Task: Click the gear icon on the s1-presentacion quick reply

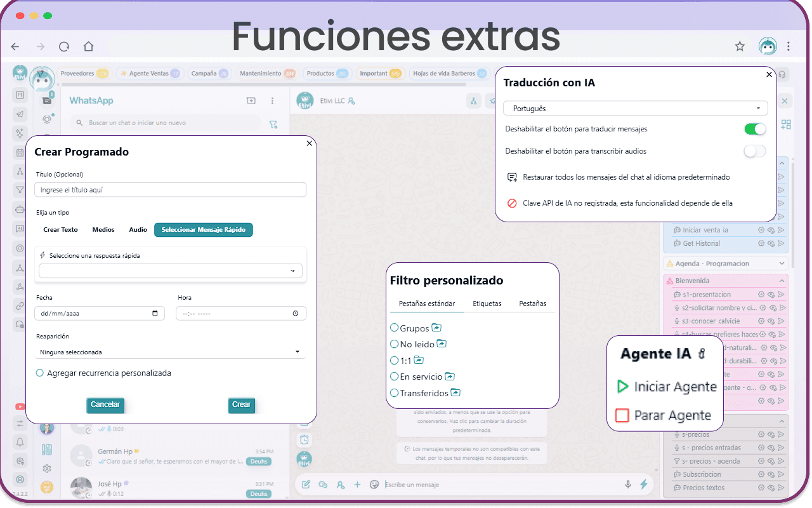Action: [x=761, y=295]
